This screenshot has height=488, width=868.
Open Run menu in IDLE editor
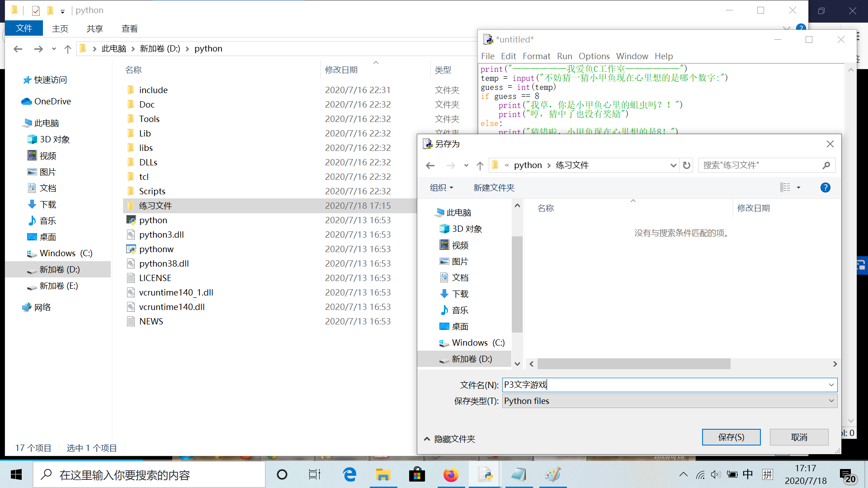tap(564, 56)
